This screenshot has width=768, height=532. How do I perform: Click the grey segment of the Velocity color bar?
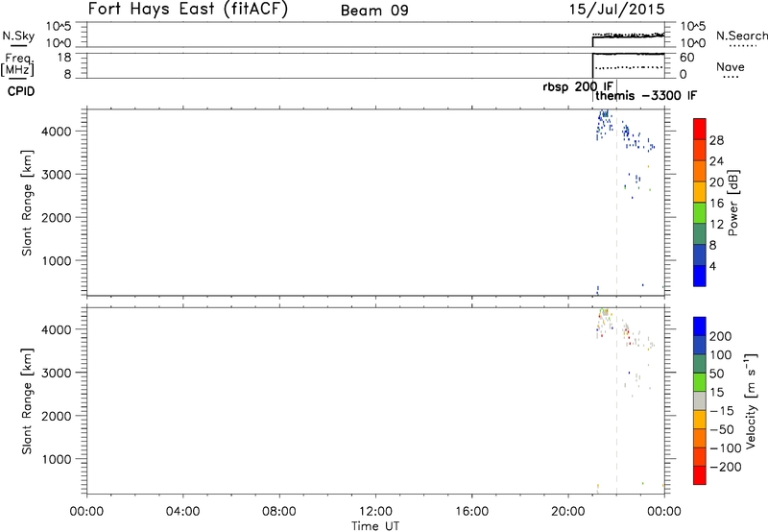click(700, 401)
